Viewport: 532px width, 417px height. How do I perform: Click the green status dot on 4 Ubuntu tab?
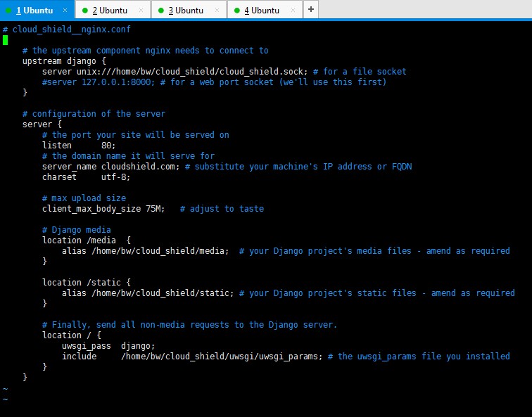tap(237, 11)
